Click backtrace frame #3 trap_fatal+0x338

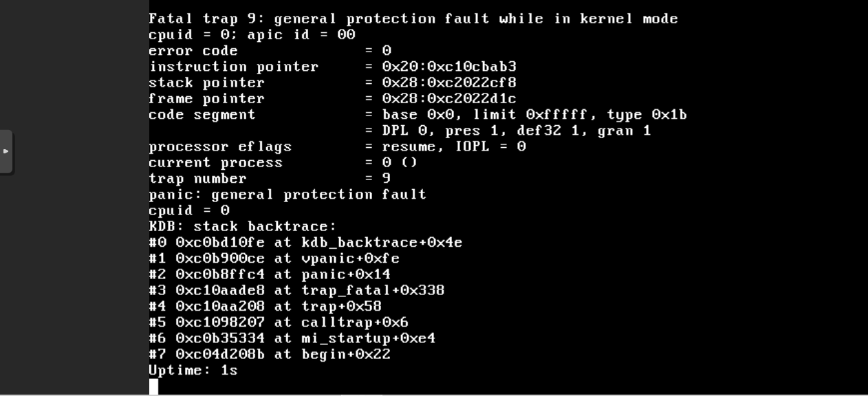click(x=296, y=290)
